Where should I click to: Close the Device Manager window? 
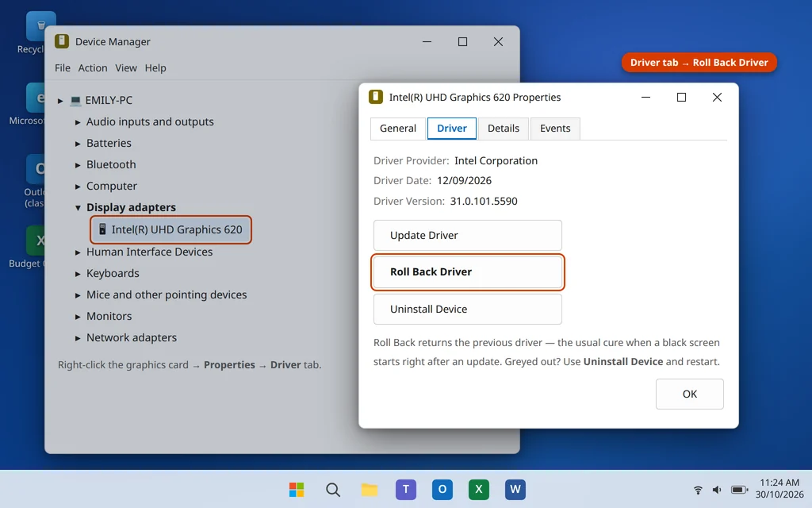[498, 41]
